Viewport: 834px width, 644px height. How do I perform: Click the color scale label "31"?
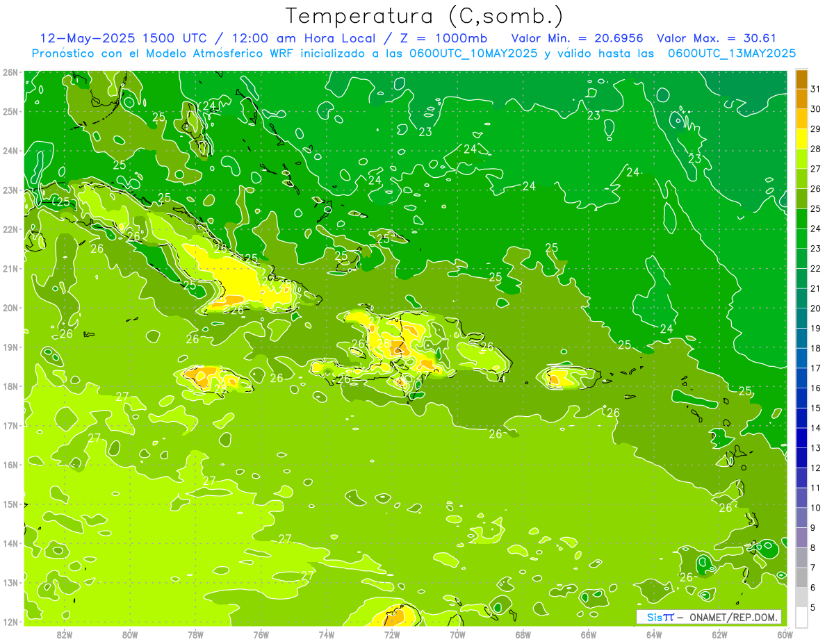(x=815, y=89)
